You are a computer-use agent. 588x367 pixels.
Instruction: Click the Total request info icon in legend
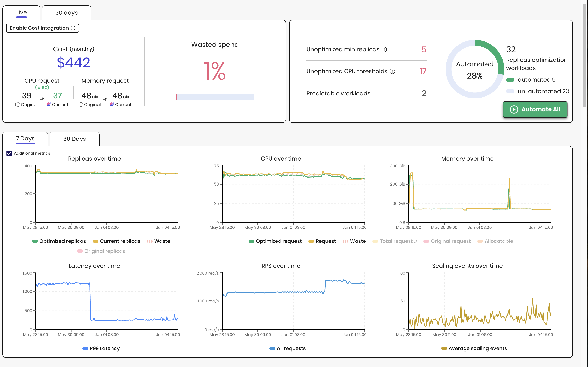coord(415,241)
